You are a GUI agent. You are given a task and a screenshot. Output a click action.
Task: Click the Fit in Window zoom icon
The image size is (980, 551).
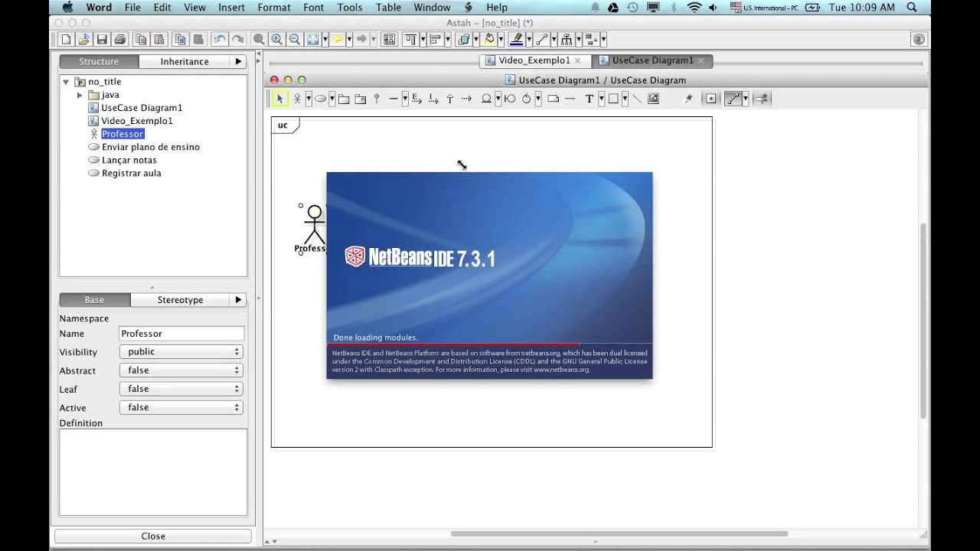point(312,39)
